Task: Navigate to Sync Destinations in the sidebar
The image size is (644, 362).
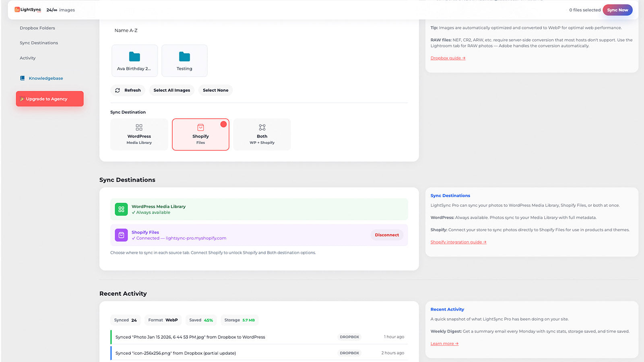Action: 39,43
